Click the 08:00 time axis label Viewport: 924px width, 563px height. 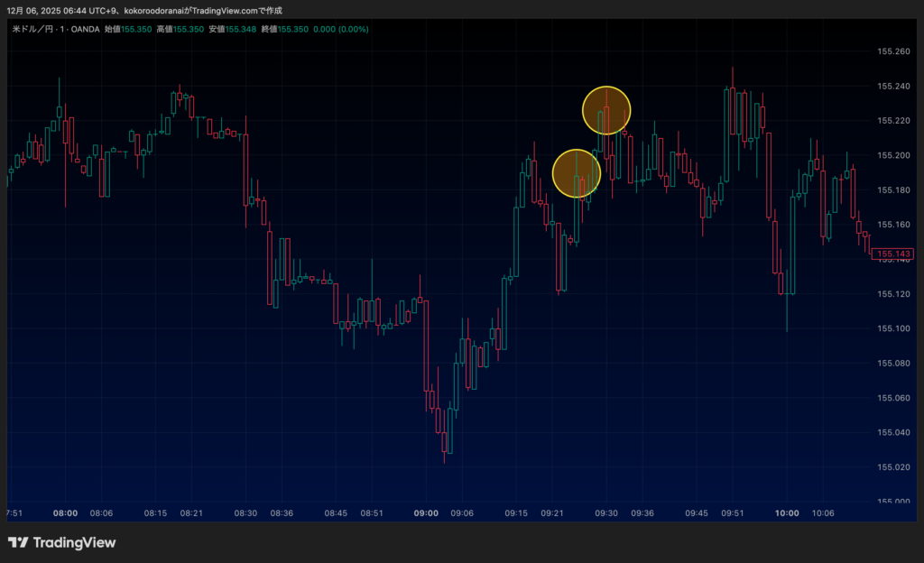pos(65,512)
